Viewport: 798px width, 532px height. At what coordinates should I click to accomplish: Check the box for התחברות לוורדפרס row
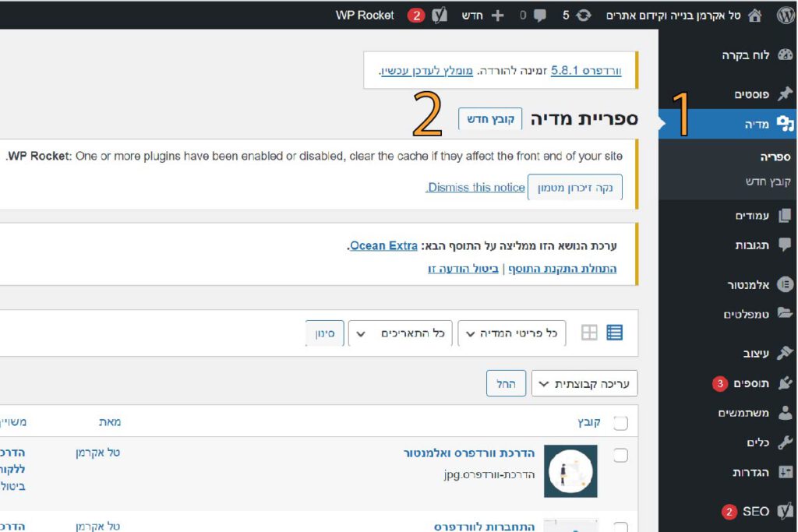tap(620, 527)
